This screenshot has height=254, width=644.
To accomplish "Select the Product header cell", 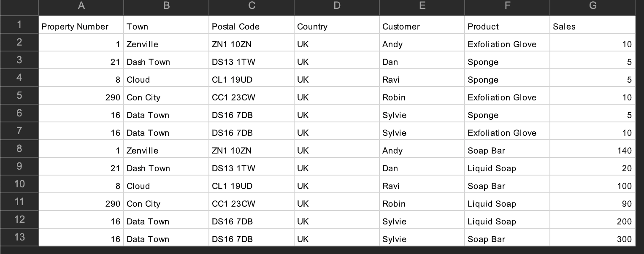I will 507,27.
